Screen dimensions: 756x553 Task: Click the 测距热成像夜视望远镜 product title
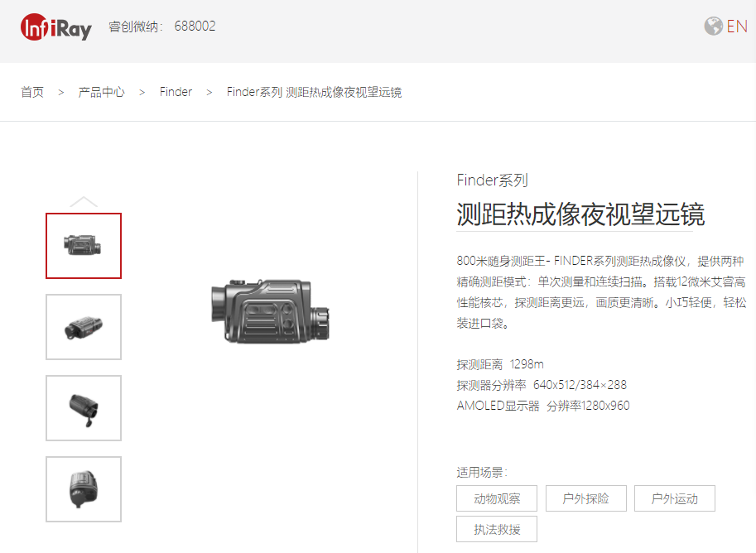580,214
